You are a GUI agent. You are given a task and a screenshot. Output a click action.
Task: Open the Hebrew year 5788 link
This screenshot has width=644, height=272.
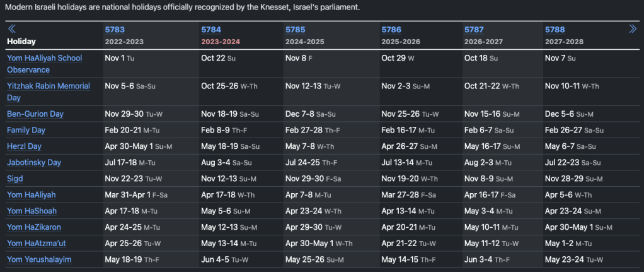[x=555, y=30]
